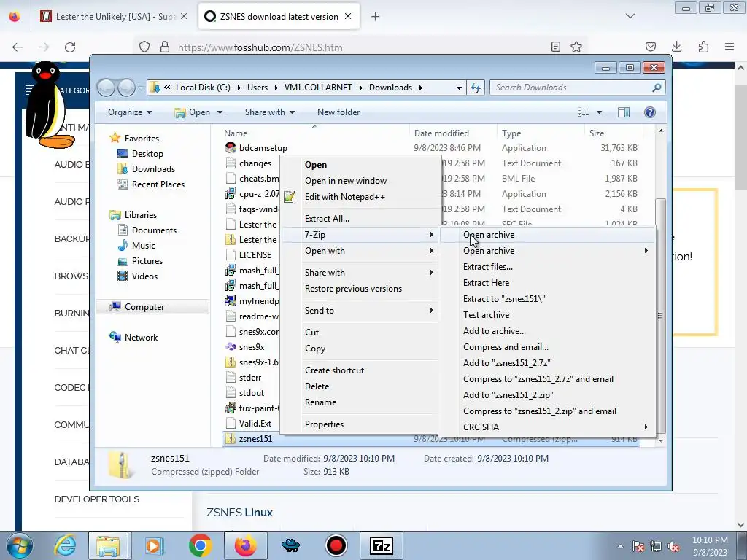Close the ZSNES download tab
The height and width of the screenshot is (560, 747).
348,16
